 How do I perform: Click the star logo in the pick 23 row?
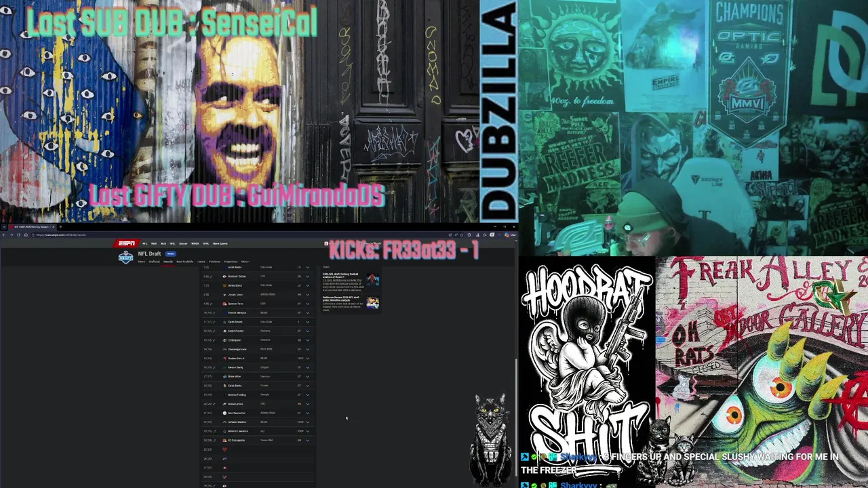point(224,431)
